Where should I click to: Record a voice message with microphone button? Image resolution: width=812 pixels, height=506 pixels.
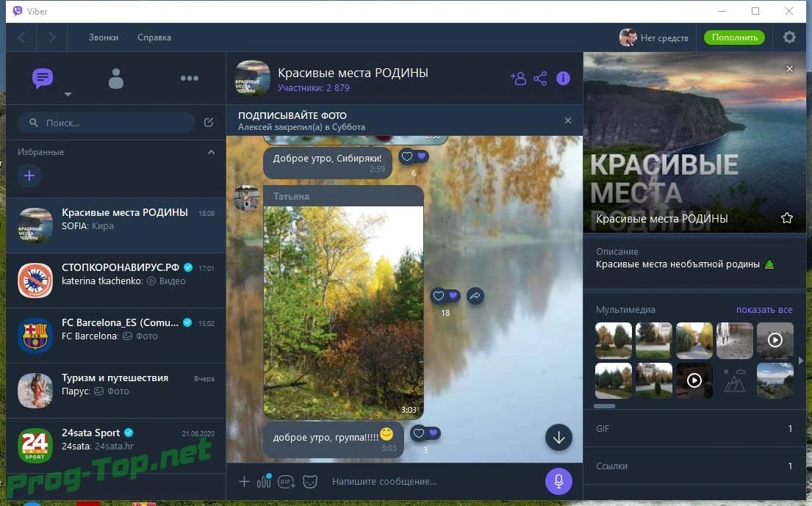click(x=558, y=481)
